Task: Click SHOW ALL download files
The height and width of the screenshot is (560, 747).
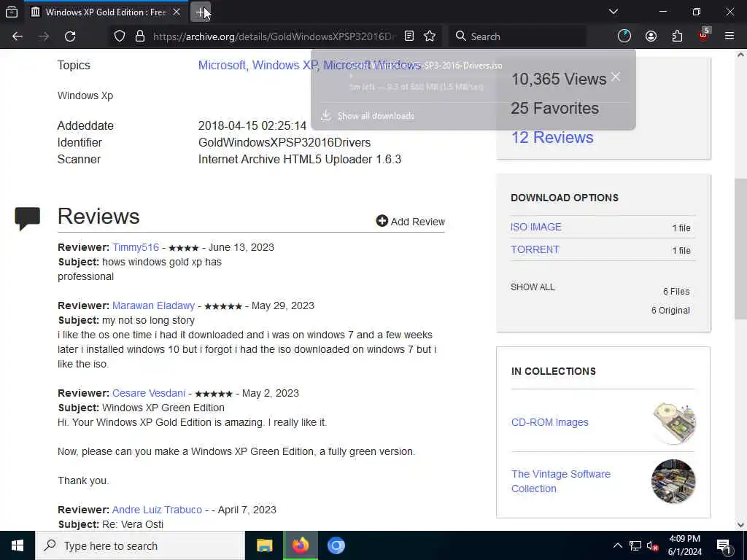Action: click(x=533, y=287)
